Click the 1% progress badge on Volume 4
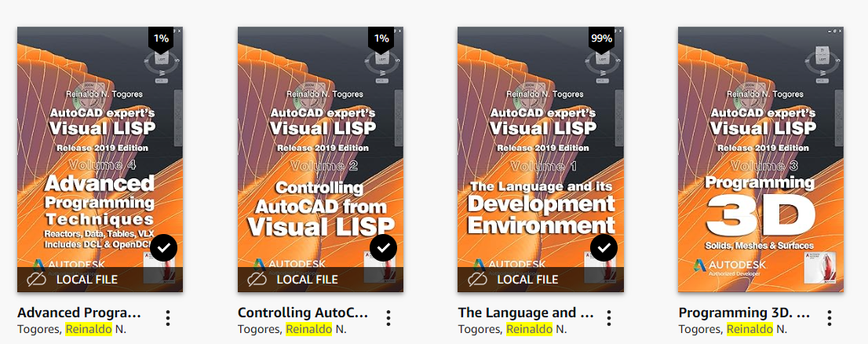Image resolution: width=868 pixels, height=344 pixels. click(x=161, y=38)
